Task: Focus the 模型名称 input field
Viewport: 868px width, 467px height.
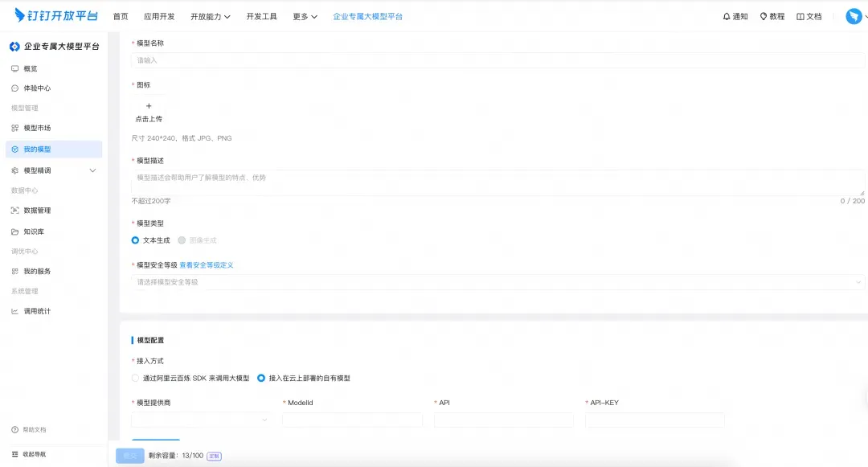Action: coord(497,60)
